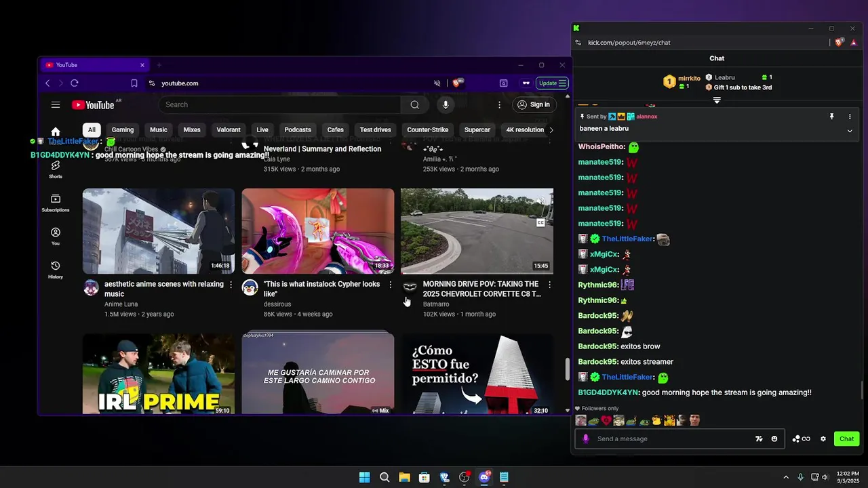
Task: Start YouTube voice search with microphone
Action: (x=446, y=104)
